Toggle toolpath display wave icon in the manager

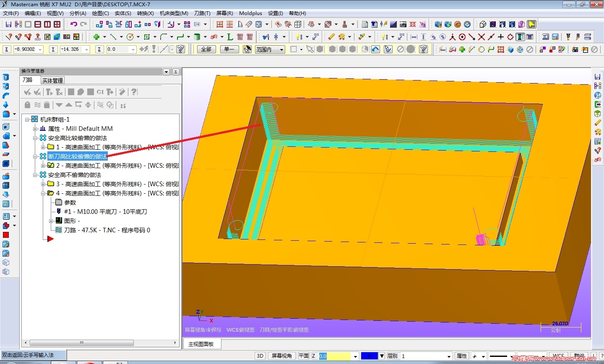point(38,105)
